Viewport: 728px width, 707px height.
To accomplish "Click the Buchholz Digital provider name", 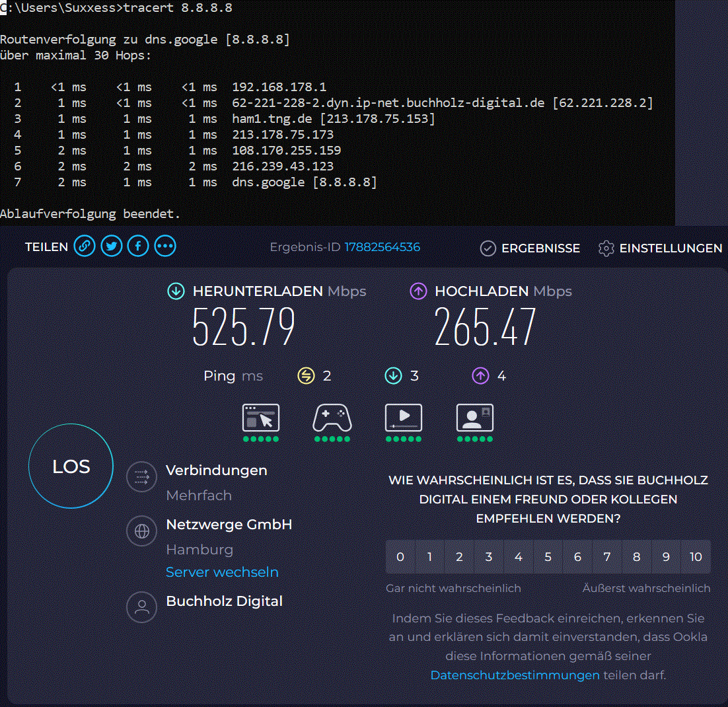I will pyautogui.click(x=224, y=601).
